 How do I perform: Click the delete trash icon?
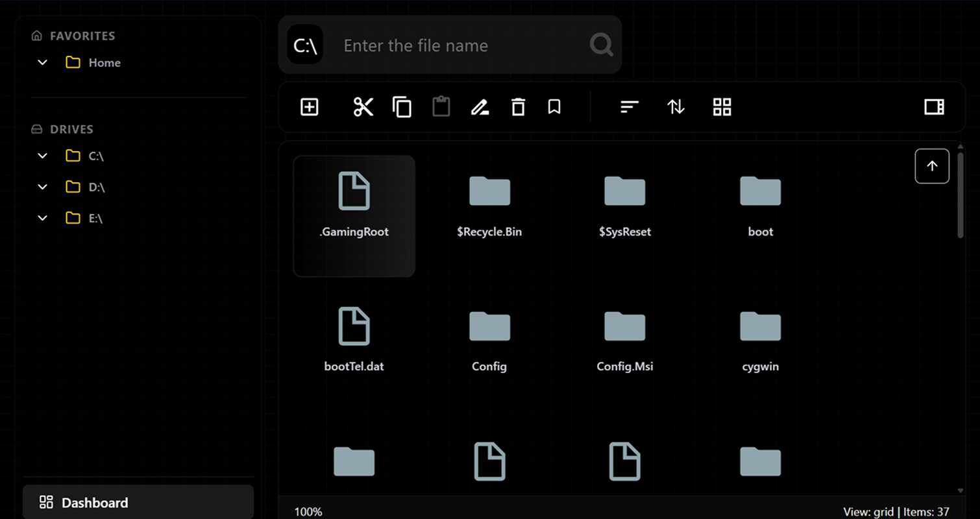coord(518,107)
